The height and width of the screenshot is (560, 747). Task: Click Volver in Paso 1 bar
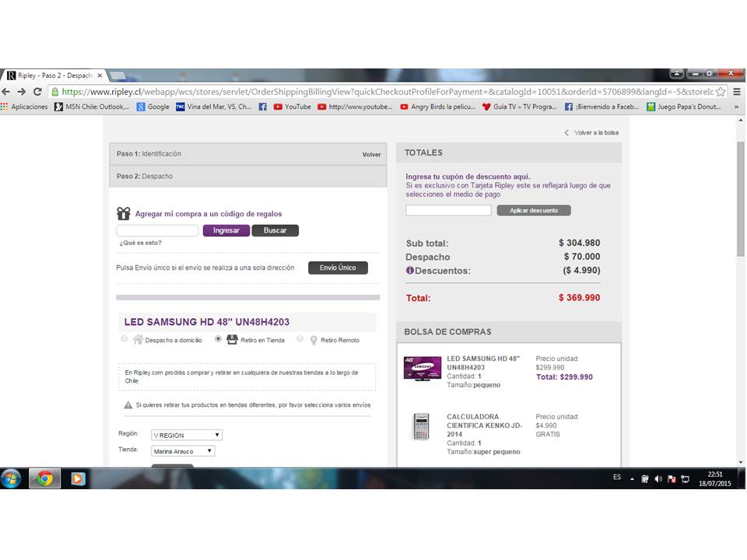pyautogui.click(x=371, y=154)
